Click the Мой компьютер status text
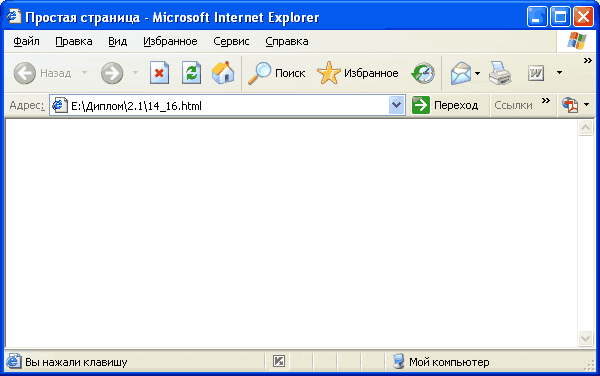The image size is (600, 376). (x=449, y=362)
